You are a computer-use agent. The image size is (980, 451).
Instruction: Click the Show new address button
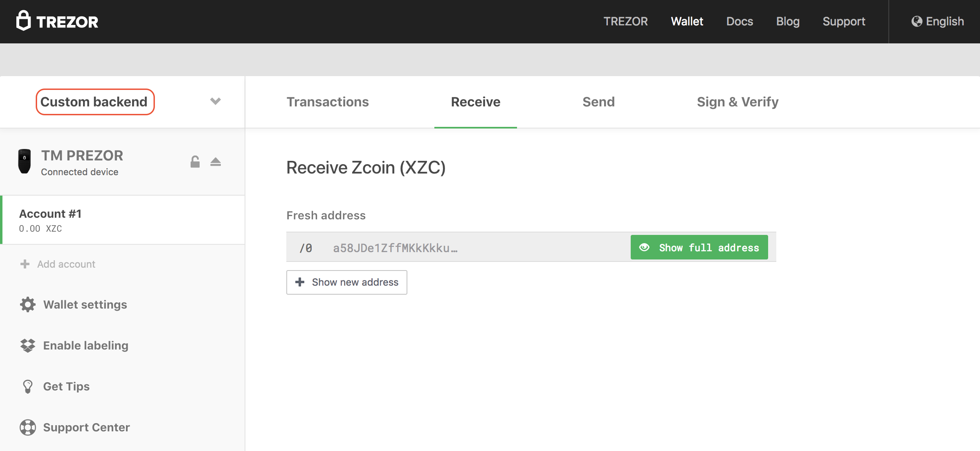pos(347,282)
